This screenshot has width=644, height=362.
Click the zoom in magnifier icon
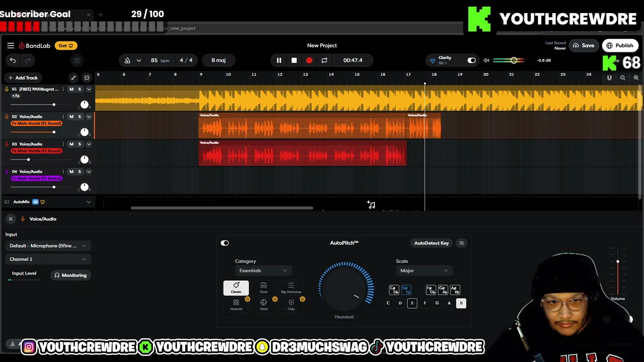(636, 77)
